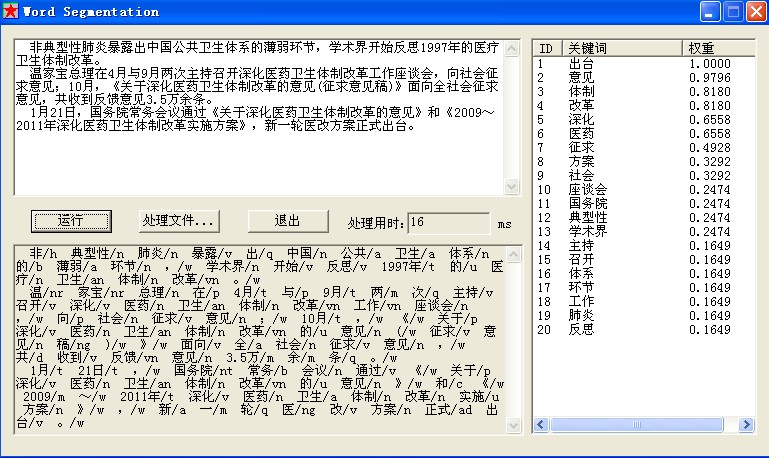Close the Word Segmentation window
The height and width of the screenshot is (458, 769).
tap(756, 12)
